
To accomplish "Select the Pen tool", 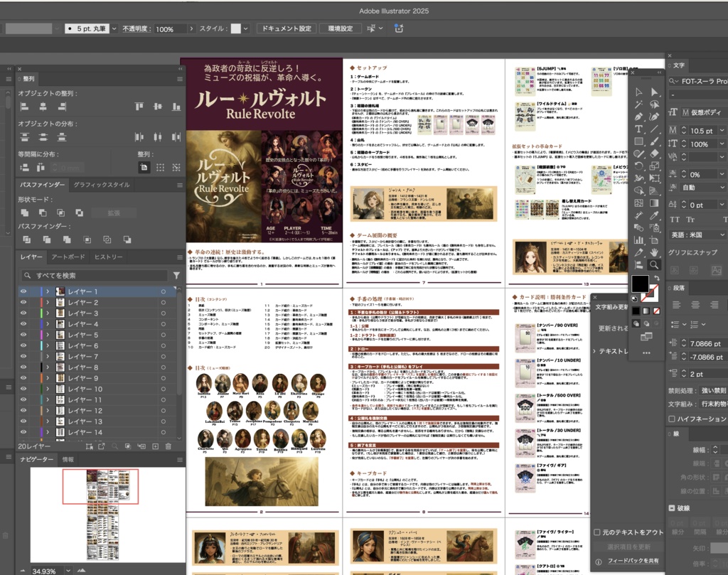I will tap(639, 117).
